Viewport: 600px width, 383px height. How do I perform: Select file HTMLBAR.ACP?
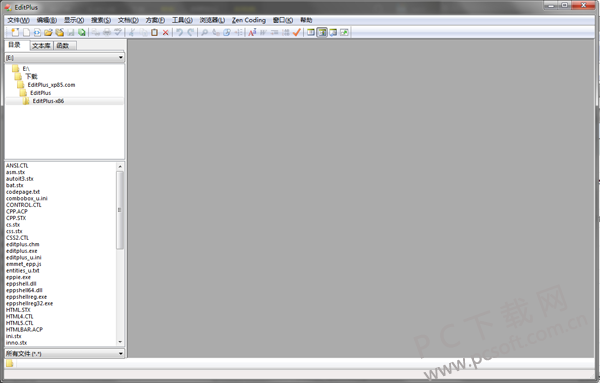(24, 329)
